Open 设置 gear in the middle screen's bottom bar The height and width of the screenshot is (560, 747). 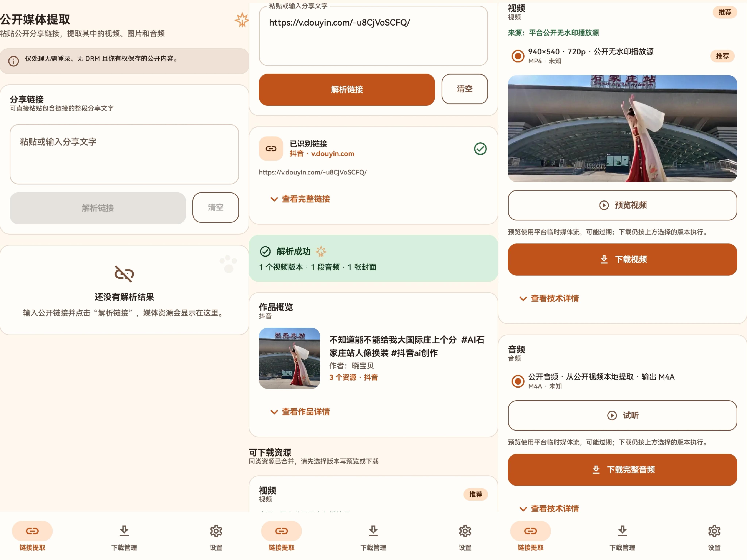tap(465, 538)
